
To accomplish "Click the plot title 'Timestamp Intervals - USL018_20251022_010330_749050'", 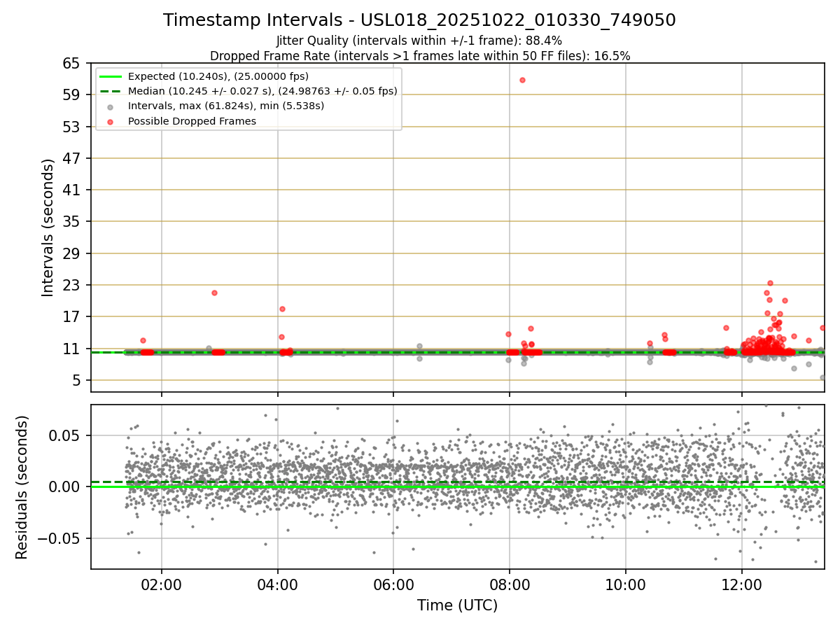I will (419, 20).
